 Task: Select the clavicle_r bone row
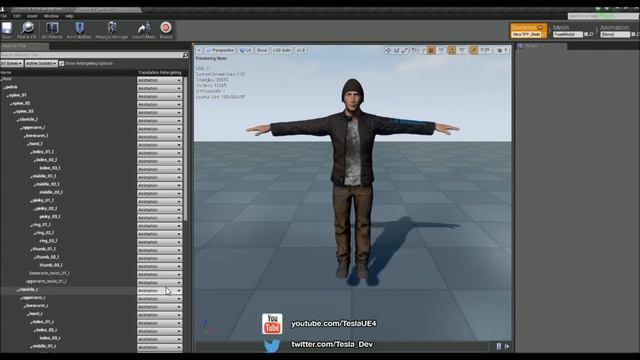point(68,289)
